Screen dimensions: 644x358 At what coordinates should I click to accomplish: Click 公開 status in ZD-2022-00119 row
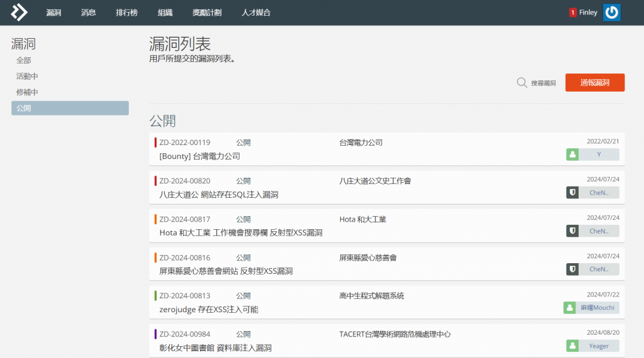pos(243,143)
